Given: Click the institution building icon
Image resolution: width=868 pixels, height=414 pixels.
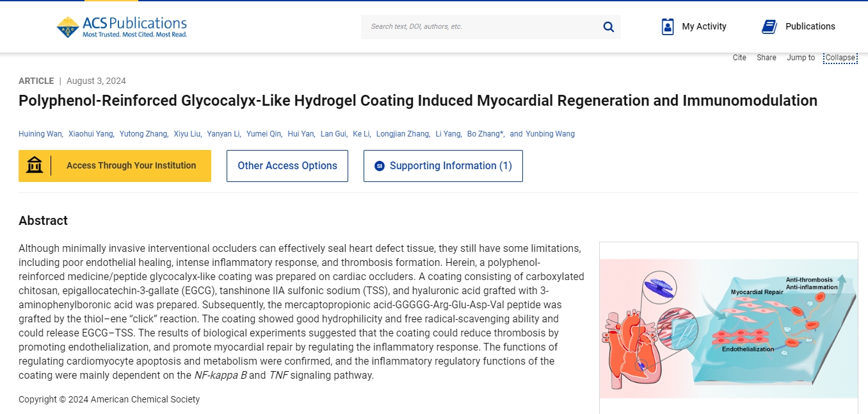Looking at the screenshot, I should 35,165.
